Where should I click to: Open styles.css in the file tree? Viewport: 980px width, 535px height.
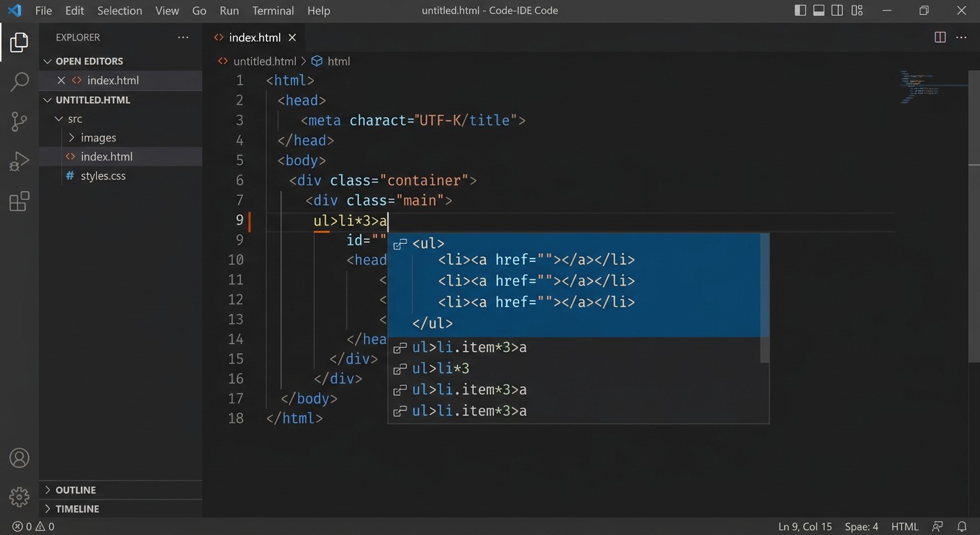[103, 176]
